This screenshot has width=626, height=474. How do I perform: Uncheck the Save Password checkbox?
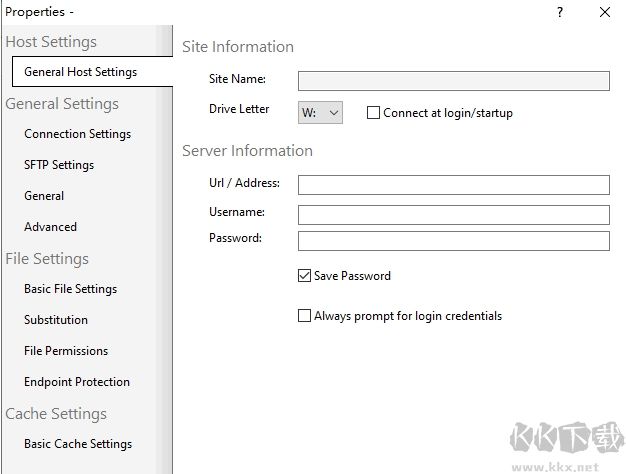(305, 275)
